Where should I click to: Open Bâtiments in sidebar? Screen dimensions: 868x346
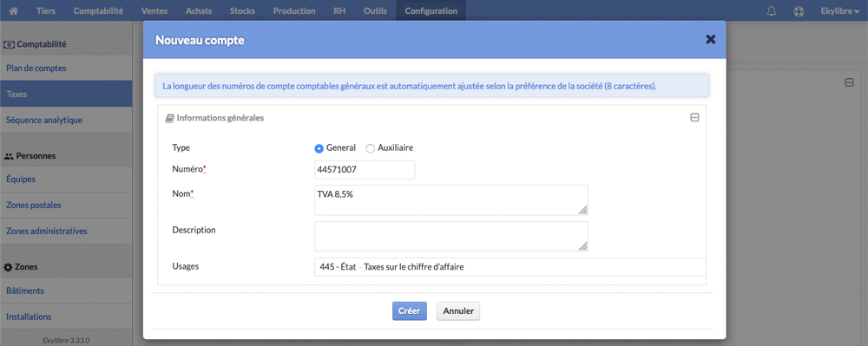(x=66, y=291)
